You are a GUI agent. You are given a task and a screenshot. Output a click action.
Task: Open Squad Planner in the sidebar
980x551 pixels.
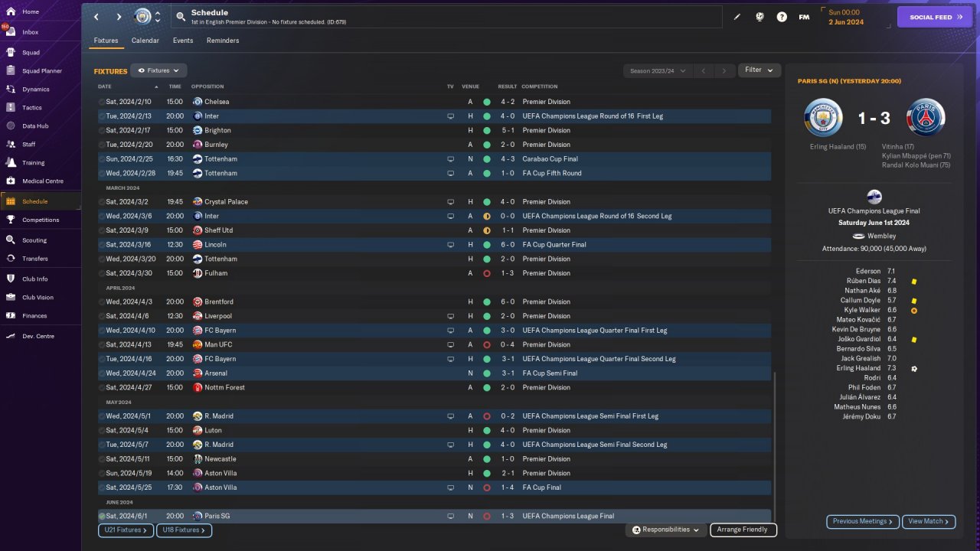pos(41,71)
